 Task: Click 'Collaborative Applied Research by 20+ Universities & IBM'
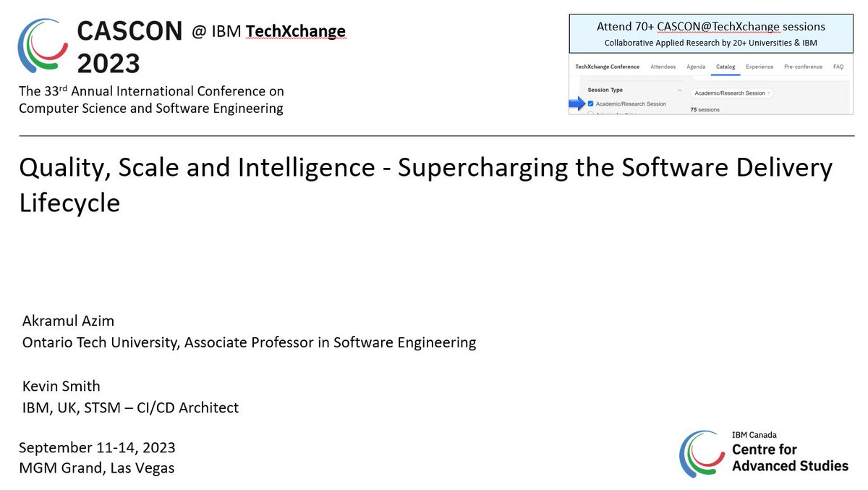click(711, 43)
